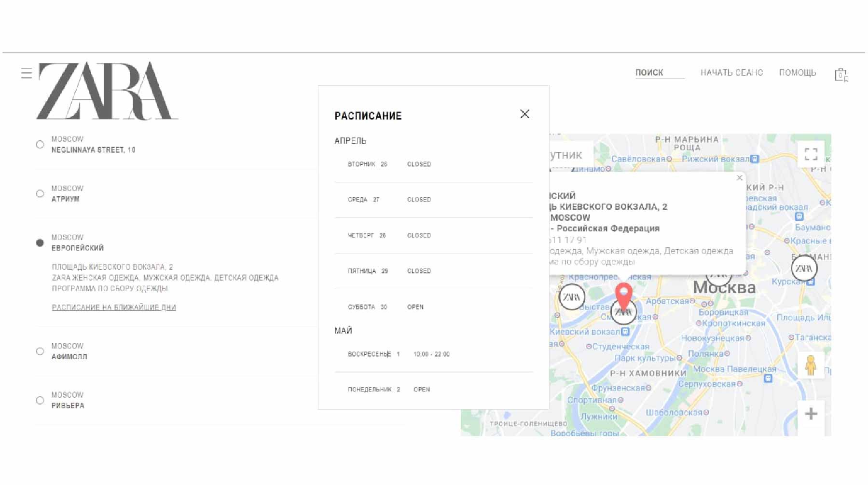The height and width of the screenshot is (485, 868).
Task: Select the Ривьера store radio button
Action: [x=40, y=401]
